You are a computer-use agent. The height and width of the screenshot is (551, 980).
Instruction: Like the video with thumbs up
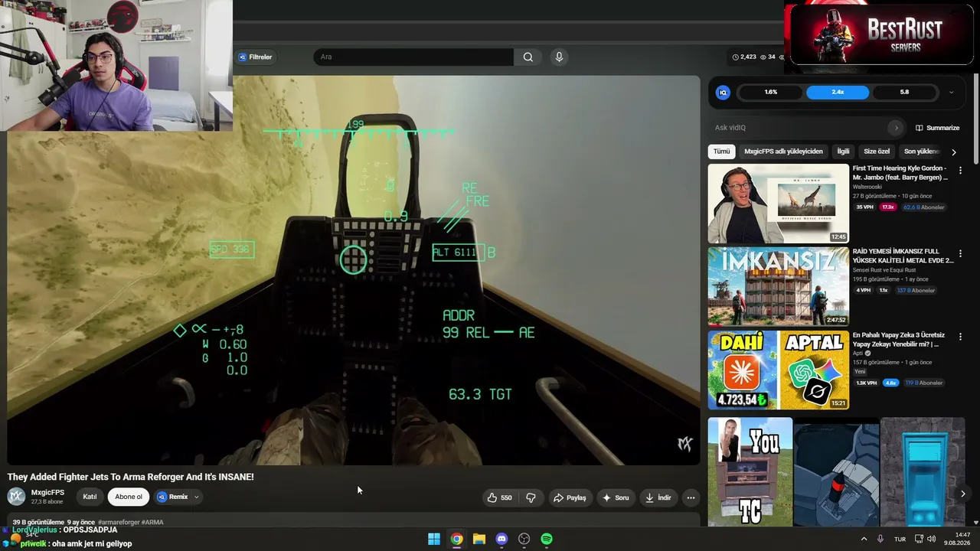pos(499,497)
